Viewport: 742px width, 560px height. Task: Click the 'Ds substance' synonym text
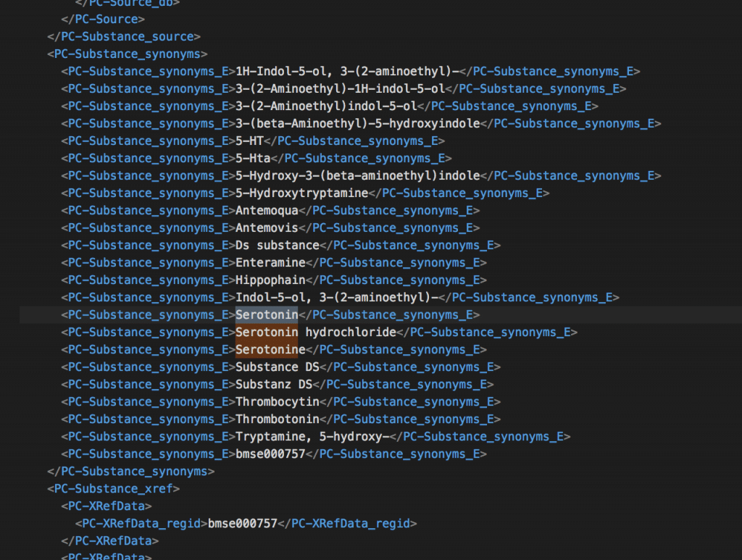[278, 245]
